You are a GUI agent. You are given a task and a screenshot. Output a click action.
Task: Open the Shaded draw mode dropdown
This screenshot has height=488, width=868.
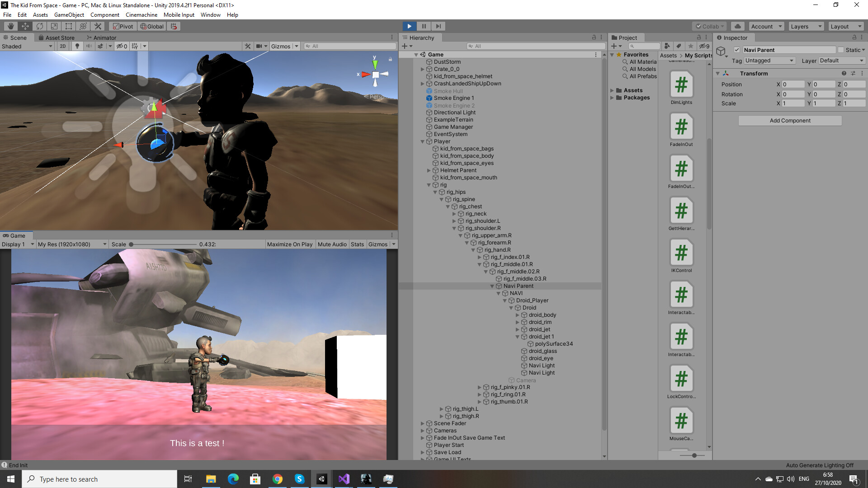coord(27,46)
